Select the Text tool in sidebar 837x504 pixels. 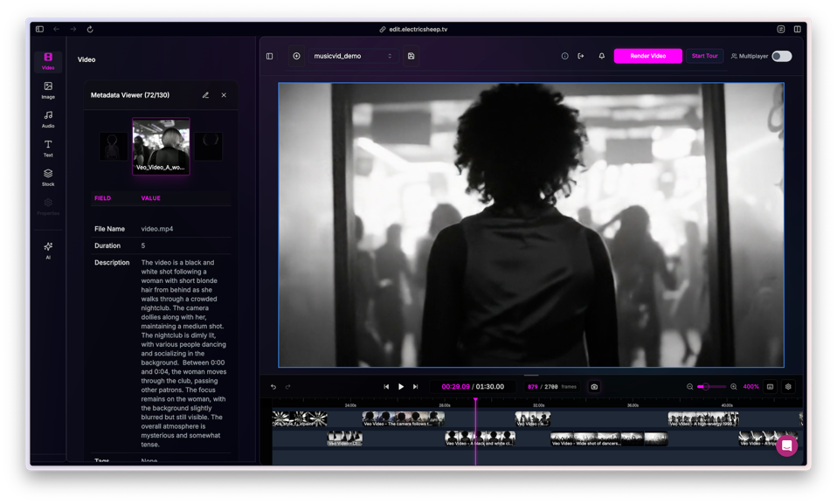tap(48, 148)
